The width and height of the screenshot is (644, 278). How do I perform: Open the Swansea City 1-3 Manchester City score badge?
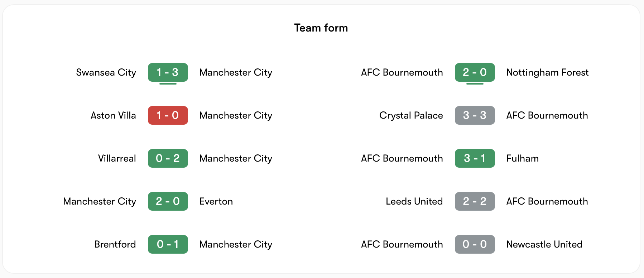168,72
